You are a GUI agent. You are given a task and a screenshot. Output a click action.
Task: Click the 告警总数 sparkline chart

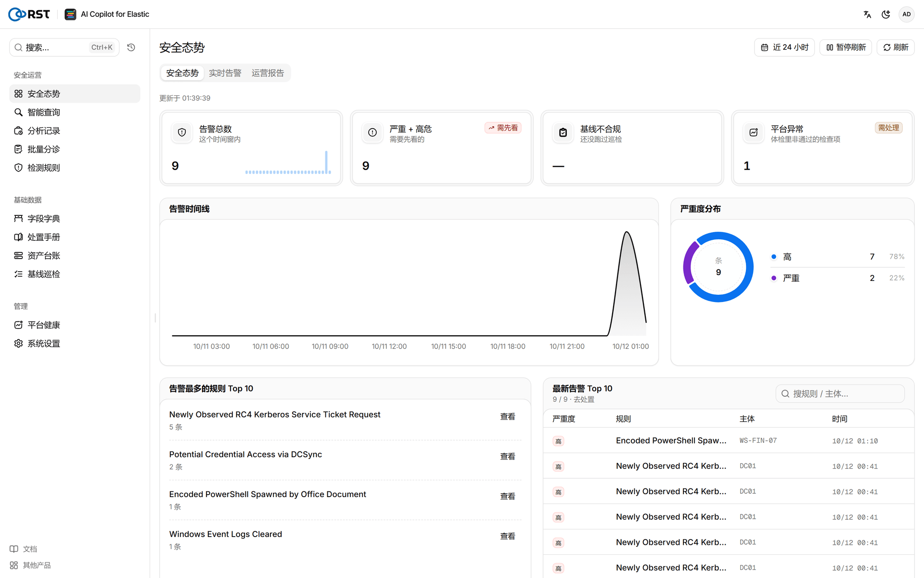pyautogui.click(x=288, y=162)
